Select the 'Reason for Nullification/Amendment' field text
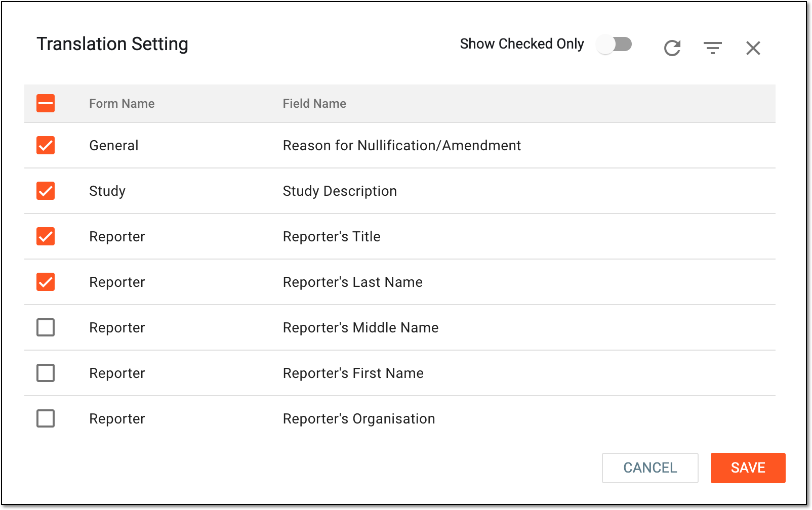Image resolution: width=812 pixels, height=510 pixels. 402,146
